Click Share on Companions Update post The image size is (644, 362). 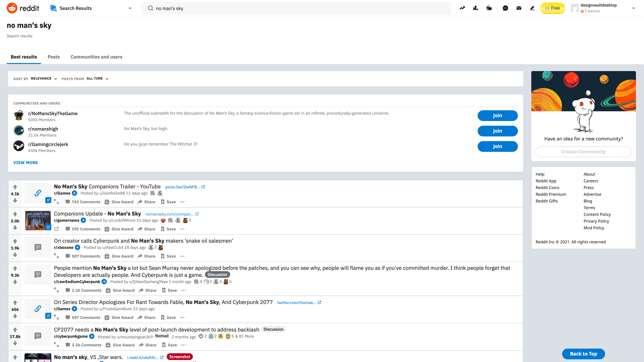[x=147, y=229]
